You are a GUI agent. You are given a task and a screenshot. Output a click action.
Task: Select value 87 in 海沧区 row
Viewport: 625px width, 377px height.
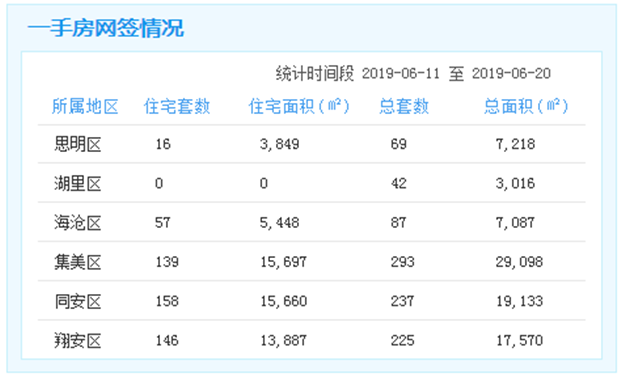tap(399, 222)
